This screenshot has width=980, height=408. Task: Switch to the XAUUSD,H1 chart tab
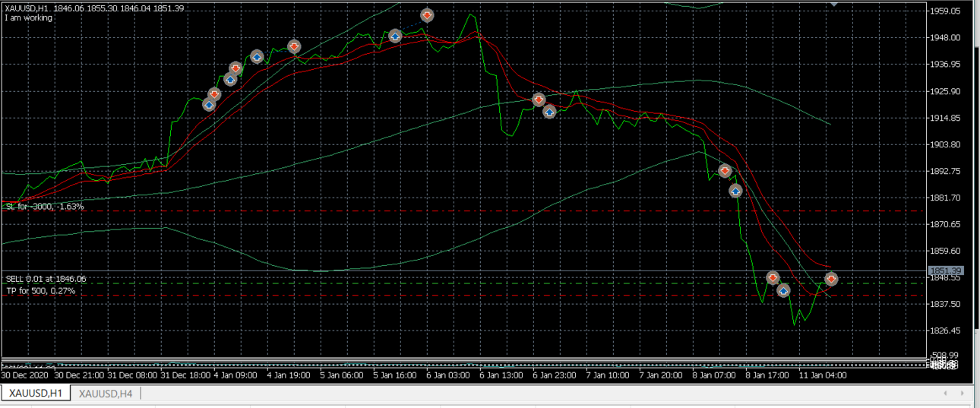[36, 393]
